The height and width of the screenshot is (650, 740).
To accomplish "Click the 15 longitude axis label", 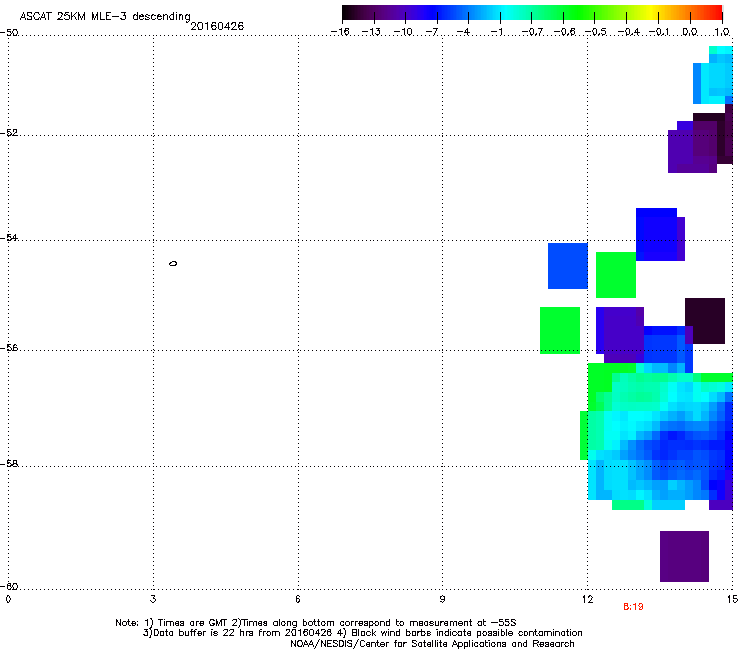I will point(732,599).
